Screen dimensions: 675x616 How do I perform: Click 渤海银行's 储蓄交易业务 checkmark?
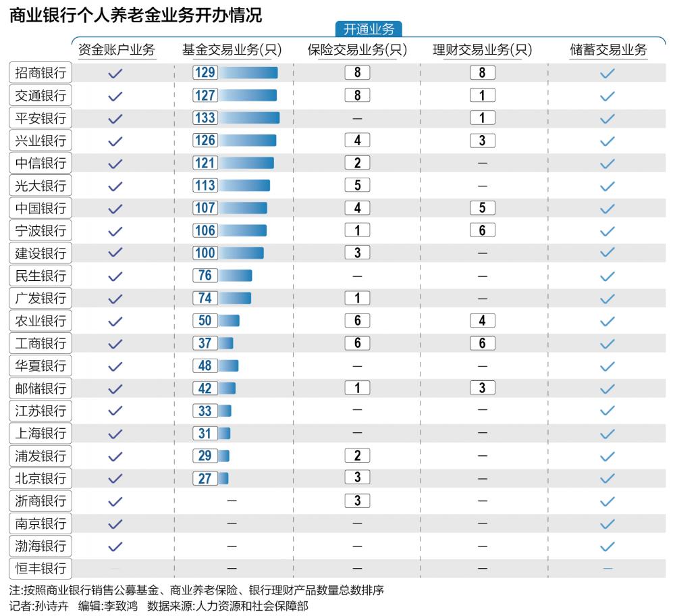[x=607, y=546]
